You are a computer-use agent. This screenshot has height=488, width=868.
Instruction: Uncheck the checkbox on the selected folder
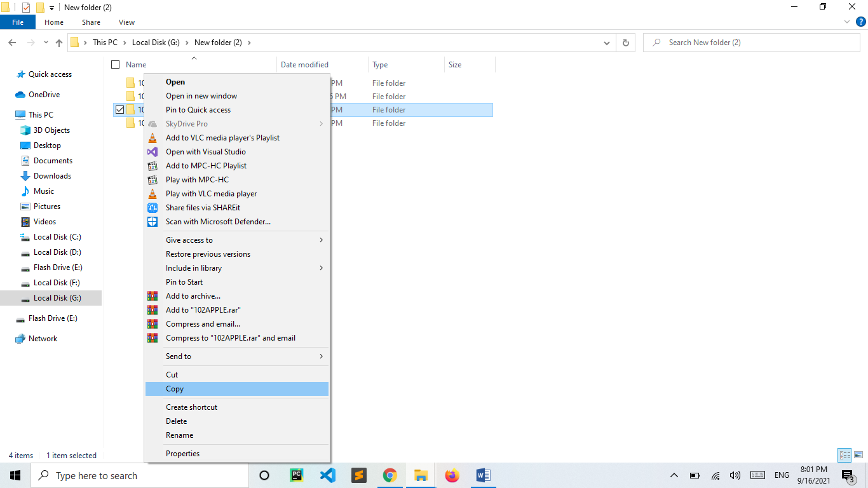[119, 109]
